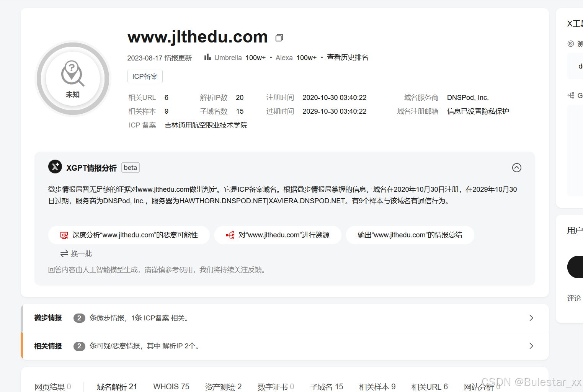
Task: Click Alexa 100w+ ranking value
Action: point(307,58)
